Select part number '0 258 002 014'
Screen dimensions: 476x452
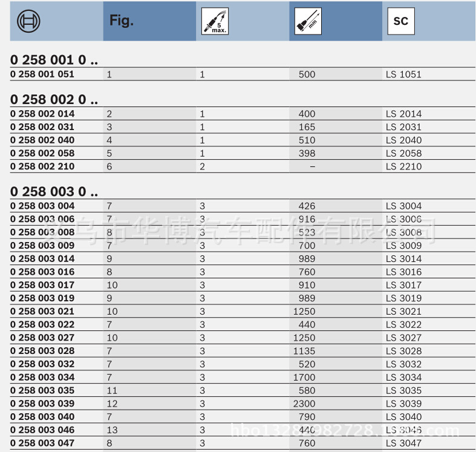pyautogui.click(x=42, y=114)
